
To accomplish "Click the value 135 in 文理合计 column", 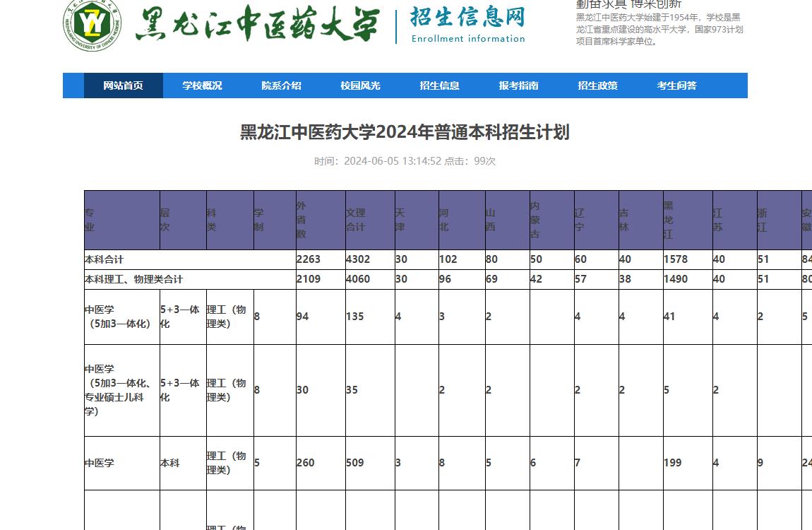I will 355,317.
